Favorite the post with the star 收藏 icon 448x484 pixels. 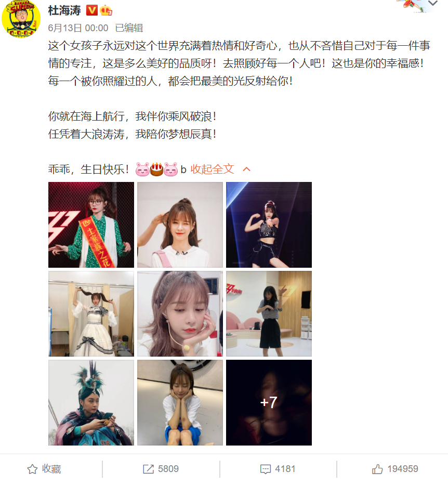(x=32, y=469)
